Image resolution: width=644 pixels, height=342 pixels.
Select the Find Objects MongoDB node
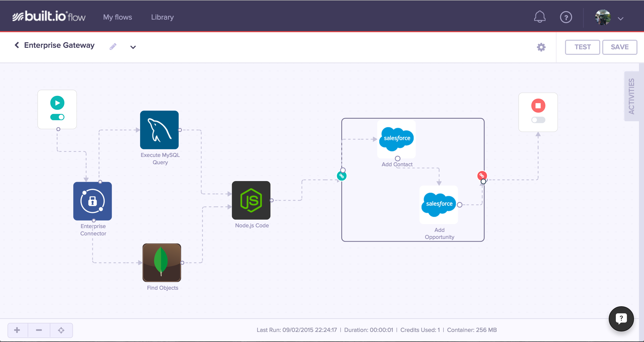(162, 263)
